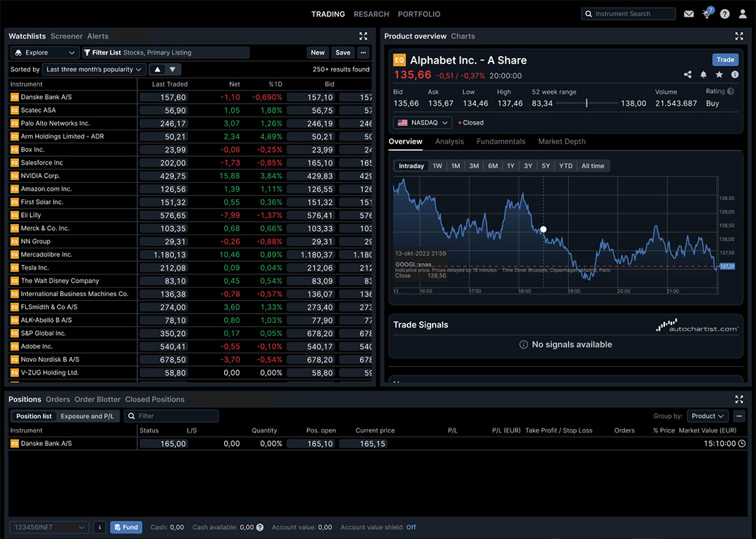Select 1W chart period
The height and width of the screenshot is (539, 756).
coord(437,166)
